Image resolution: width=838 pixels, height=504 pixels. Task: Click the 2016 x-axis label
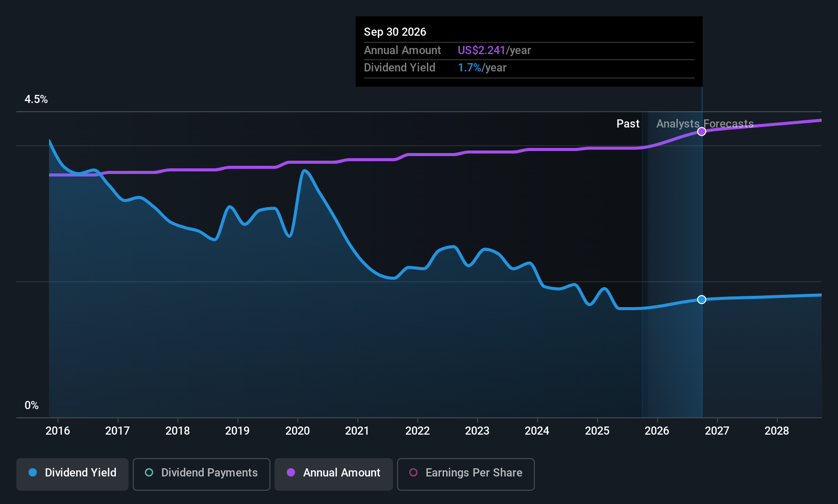(58, 431)
